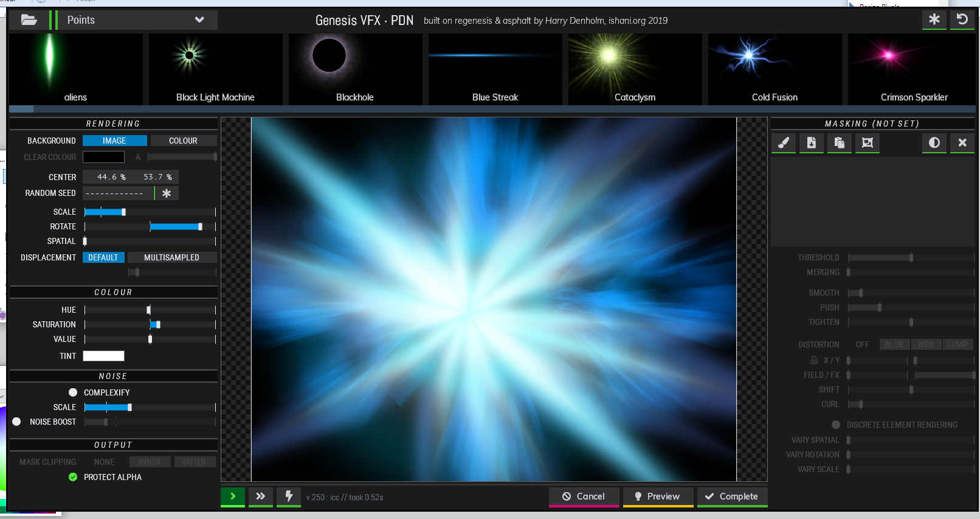Adjust the masking THRESHOLD slider

(911, 257)
